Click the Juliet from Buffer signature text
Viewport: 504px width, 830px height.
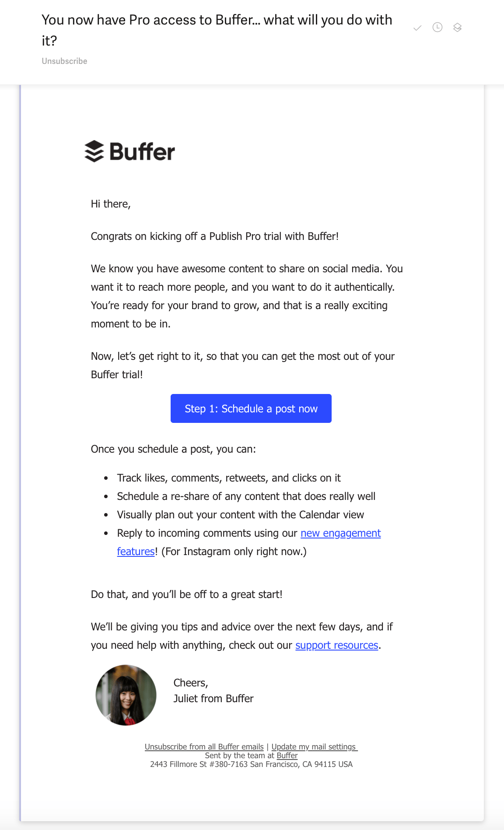[213, 699]
